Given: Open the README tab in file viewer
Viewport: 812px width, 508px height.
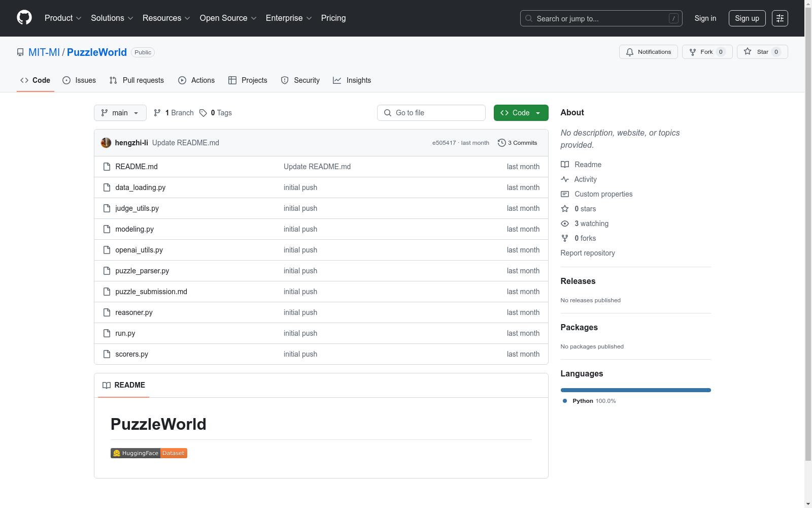Looking at the screenshot, I should click(x=124, y=385).
